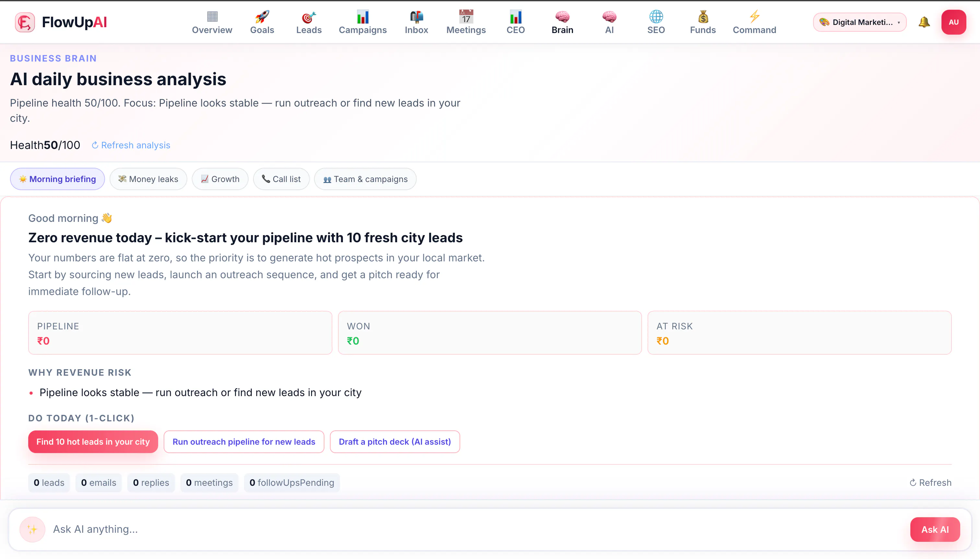This screenshot has height=559, width=980.
Task: Open the Command lightning icon
Action: (x=754, y=17)
